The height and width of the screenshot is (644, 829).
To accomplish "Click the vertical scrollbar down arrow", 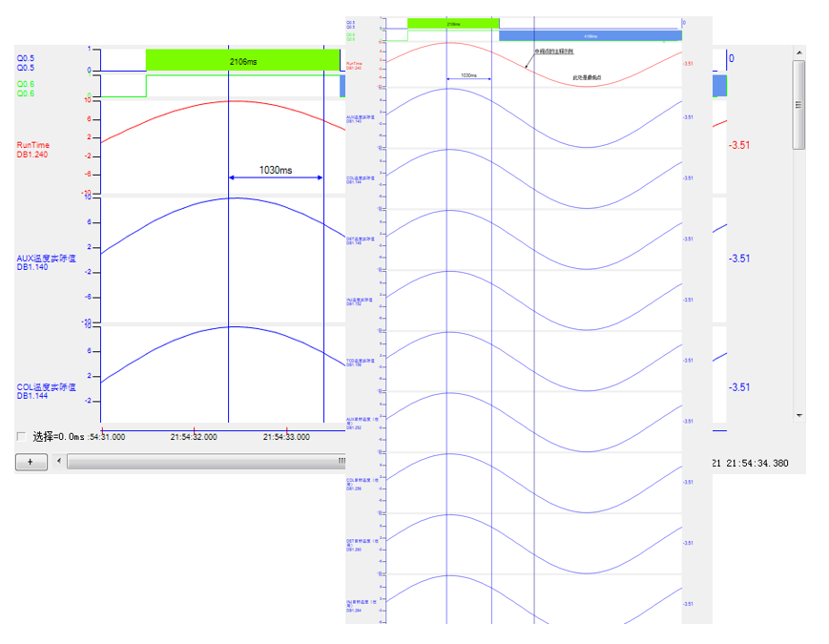I will pos(798,416).
